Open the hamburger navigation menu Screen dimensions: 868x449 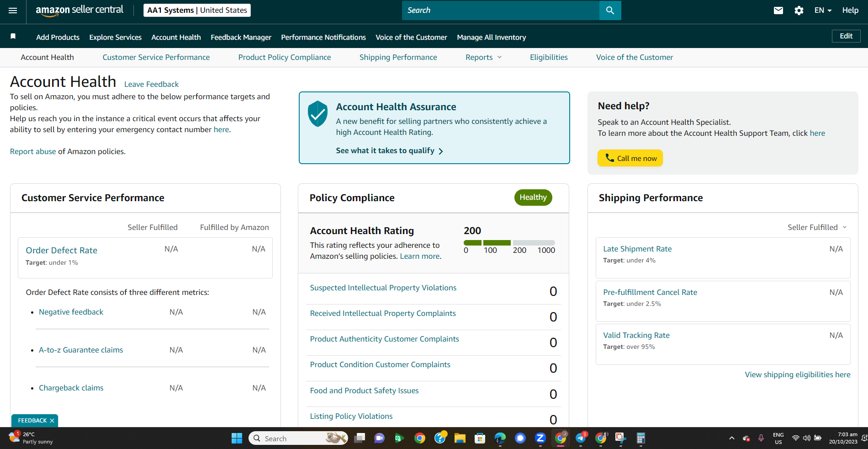point(13,10)
